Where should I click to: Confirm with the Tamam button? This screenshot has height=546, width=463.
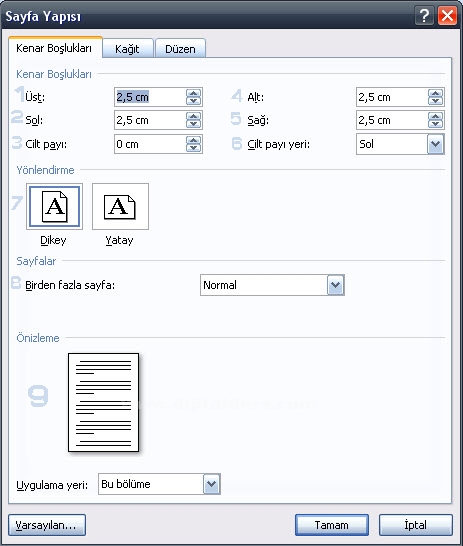click(x=331, y=525)
